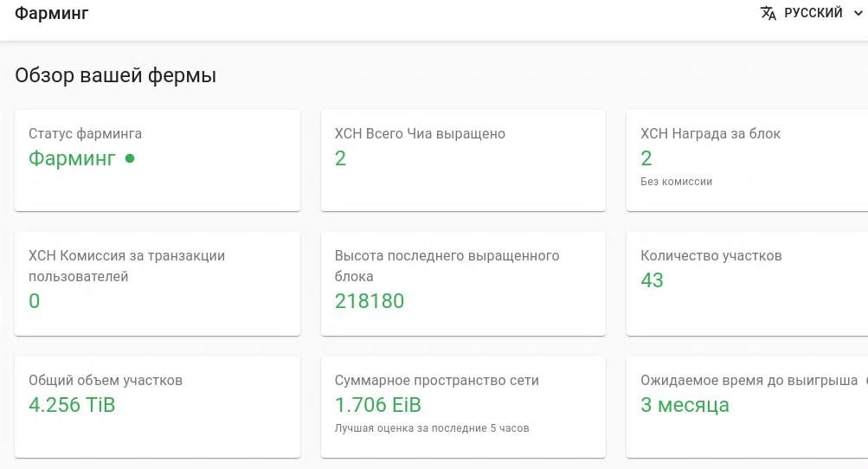The height and width of the screenshot is (469, 868).
Task: Click Лучшая оценка за последние 5 часов note
Action: pyautogui.click(x=432, y=428)
